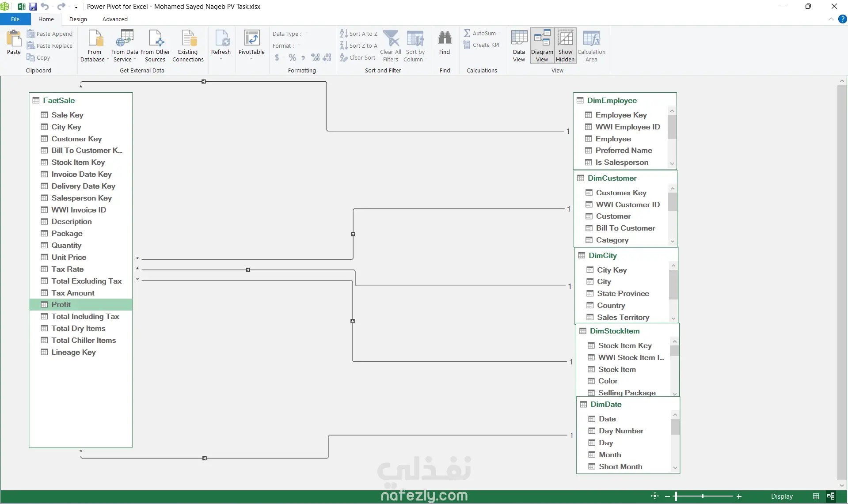Select FactSale table header
848x504 pixels.
tap(81, 100)
